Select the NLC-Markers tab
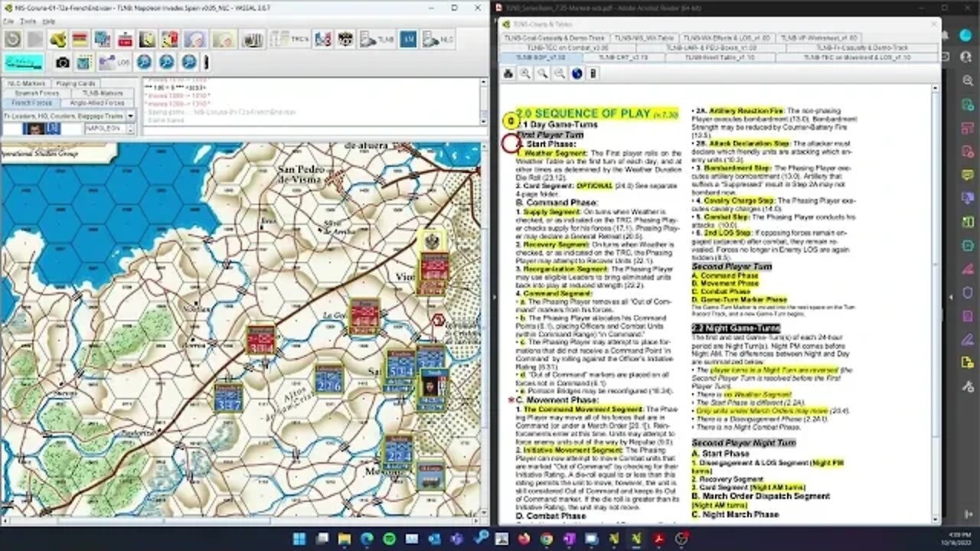The width and height of the screenshot is (980, 551). coord(27,83)
